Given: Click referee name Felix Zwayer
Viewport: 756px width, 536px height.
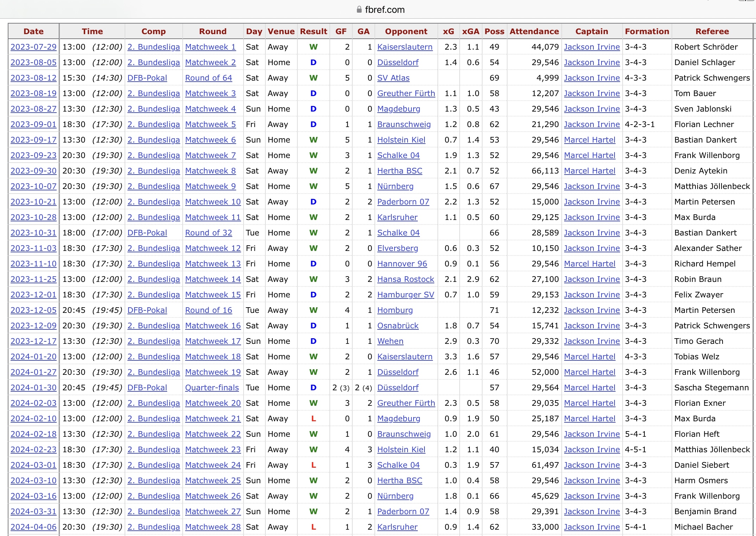Looking at the screenshot, I should coord(699,295).
